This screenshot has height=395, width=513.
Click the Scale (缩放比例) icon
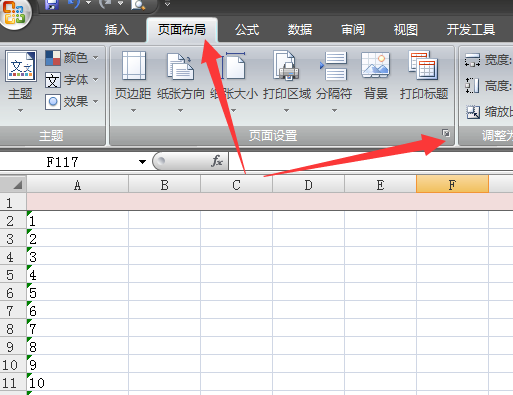pyautogui.click(x=473, y=112)
